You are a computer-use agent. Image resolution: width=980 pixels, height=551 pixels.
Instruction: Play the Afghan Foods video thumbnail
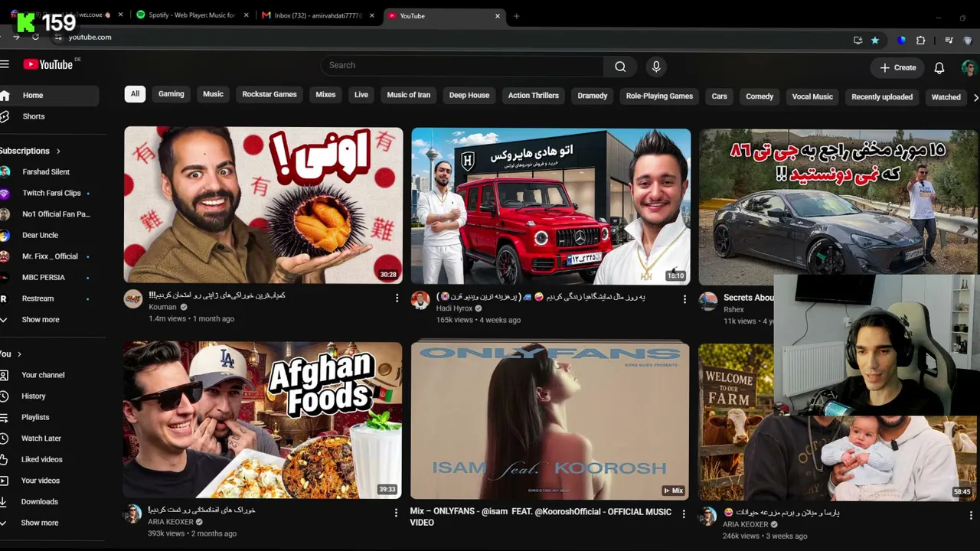[x=263, y=421]
